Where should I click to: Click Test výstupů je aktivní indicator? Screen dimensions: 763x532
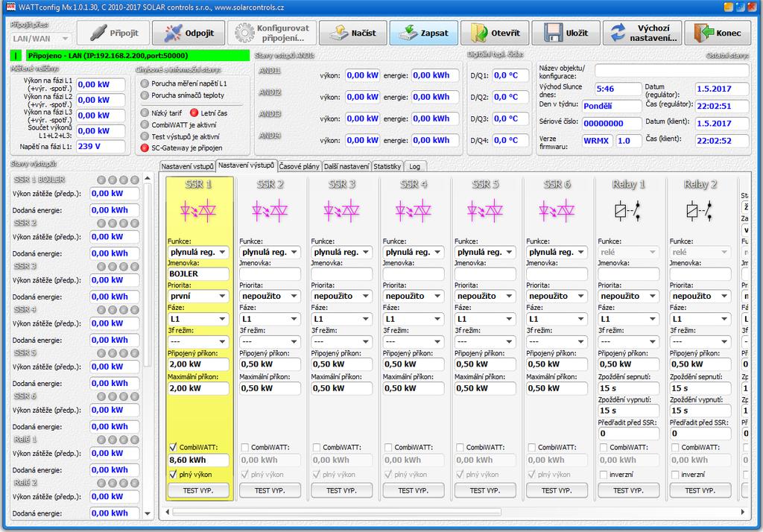coord(145,136)
